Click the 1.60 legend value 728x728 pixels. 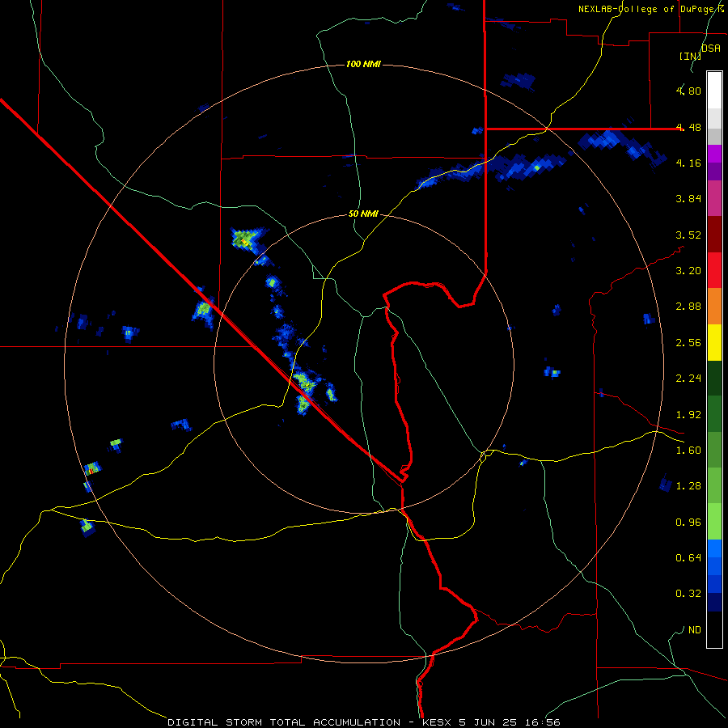(x=688, y=451)
